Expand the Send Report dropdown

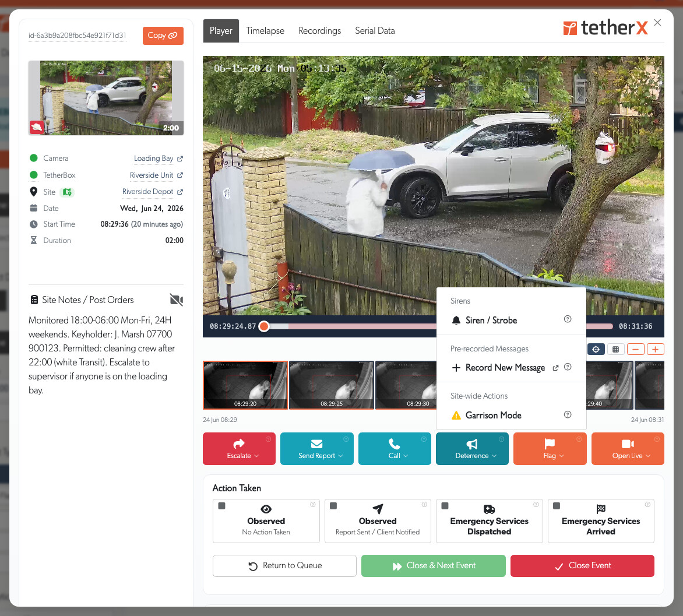[316, 449]
